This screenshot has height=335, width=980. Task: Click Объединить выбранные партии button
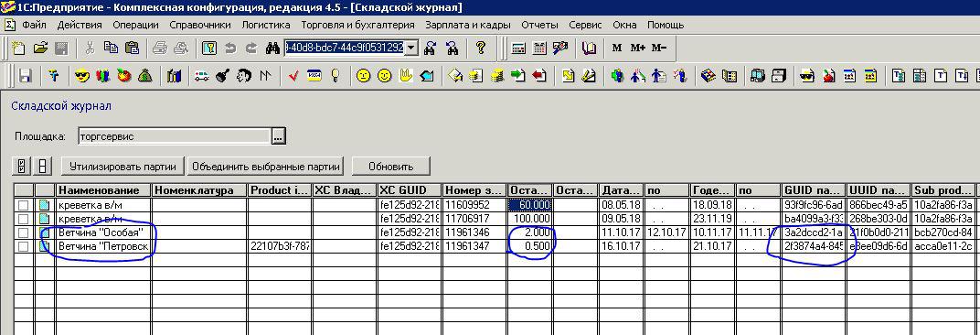266,167
